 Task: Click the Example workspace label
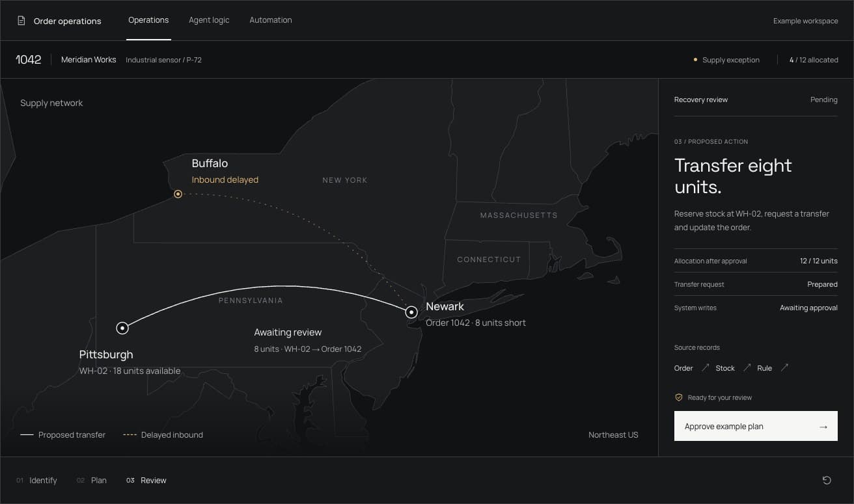(806, 21)
